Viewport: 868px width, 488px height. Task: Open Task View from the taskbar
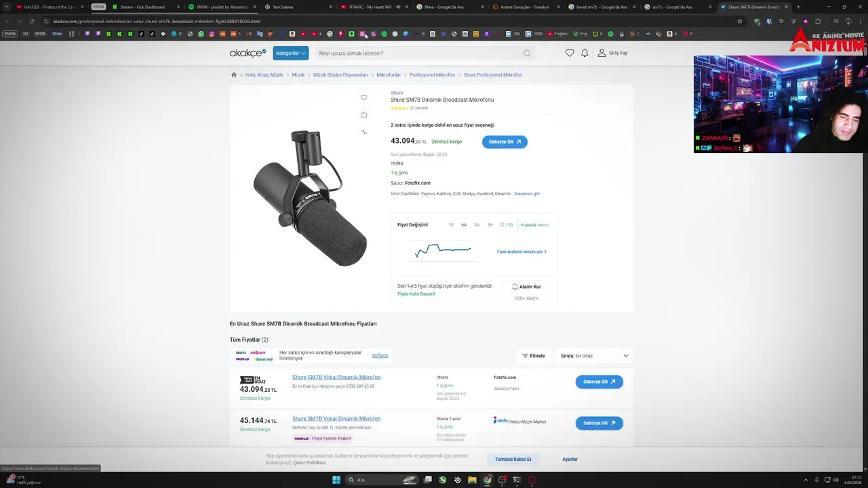point(428,480)
